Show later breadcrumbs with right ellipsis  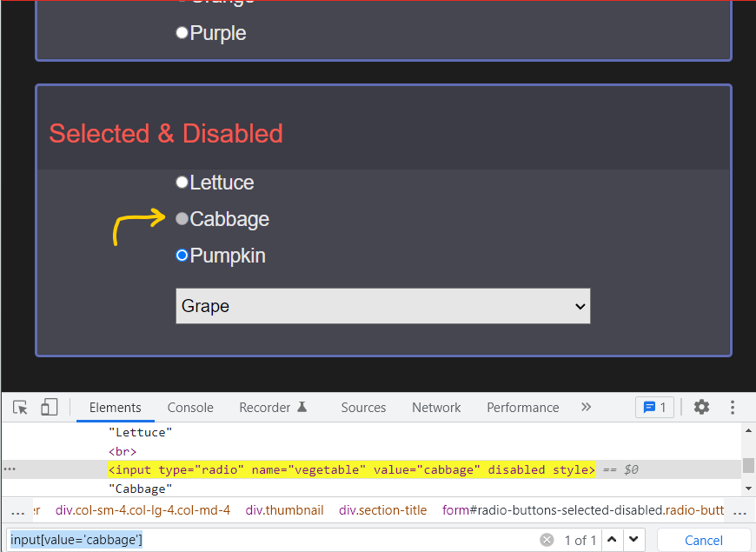coord(739,512)
